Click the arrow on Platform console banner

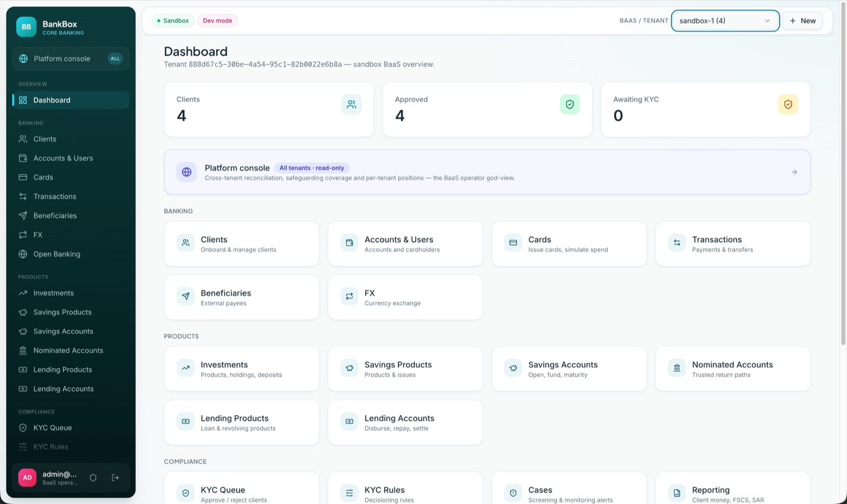pos(794,172)
